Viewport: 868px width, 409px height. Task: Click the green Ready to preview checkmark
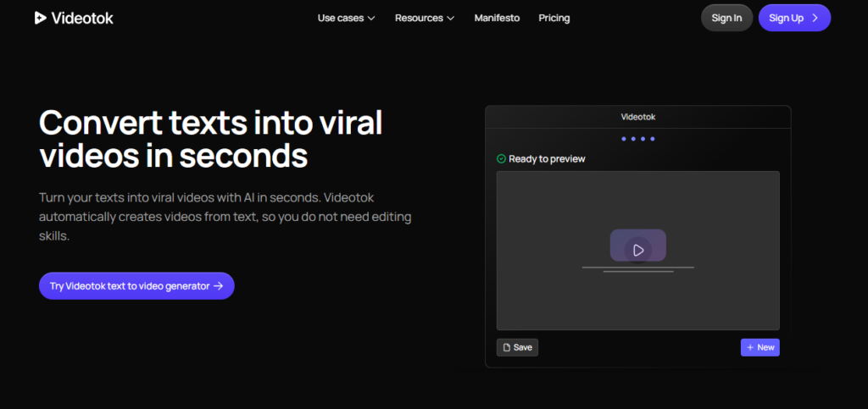pos(501,159)
